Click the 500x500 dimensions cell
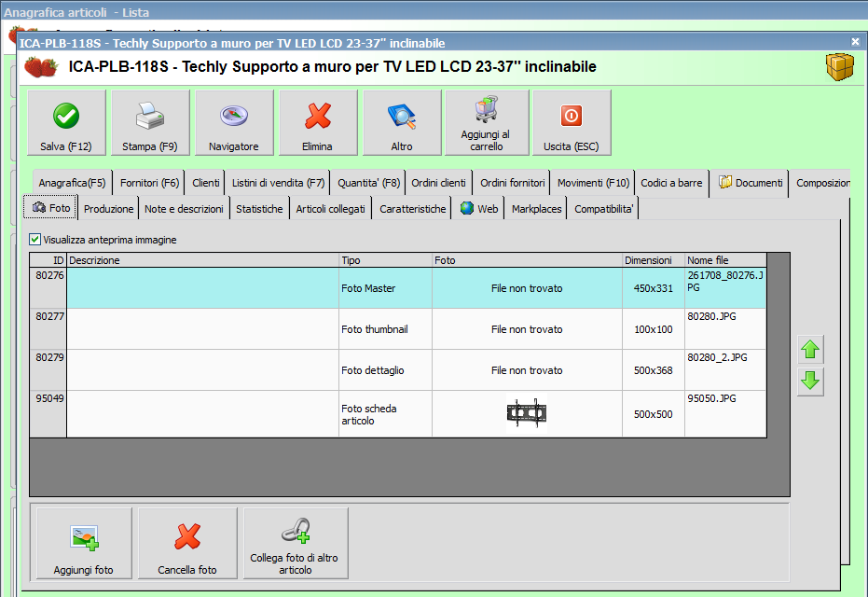The image size is (868, 597). tap(654, 414)
